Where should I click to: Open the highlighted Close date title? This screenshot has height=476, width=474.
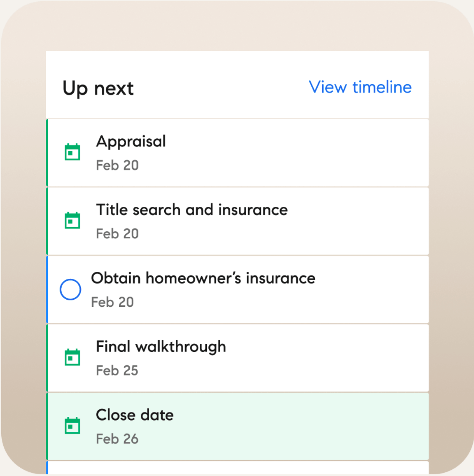pos(135,415)
